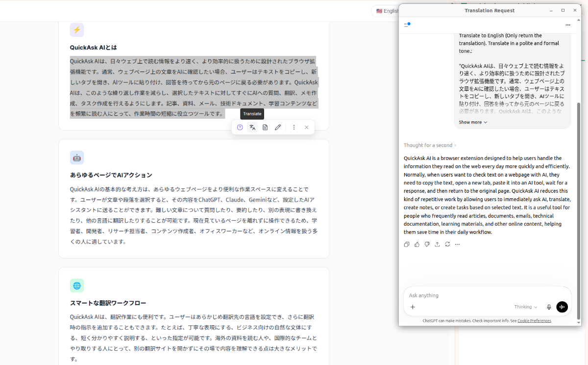Start voice mode with the black waveform button
588x365 pixels.
(562, 307)
